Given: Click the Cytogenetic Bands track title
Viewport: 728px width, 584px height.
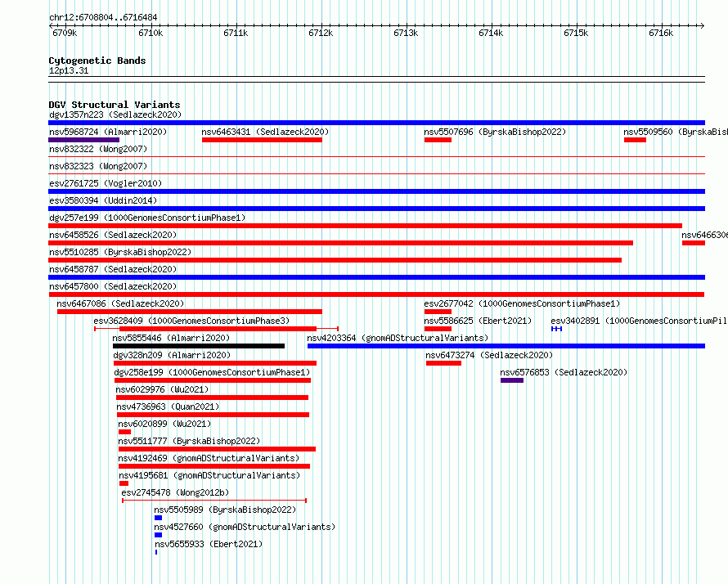Looking at the screenshot, I should [97, 61].
